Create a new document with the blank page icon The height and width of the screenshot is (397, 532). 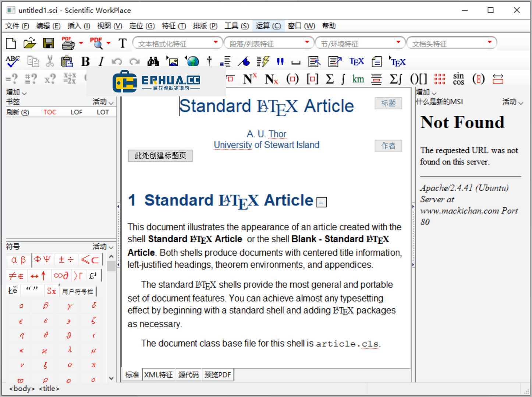pyautogui.click(x=11, y=43)
